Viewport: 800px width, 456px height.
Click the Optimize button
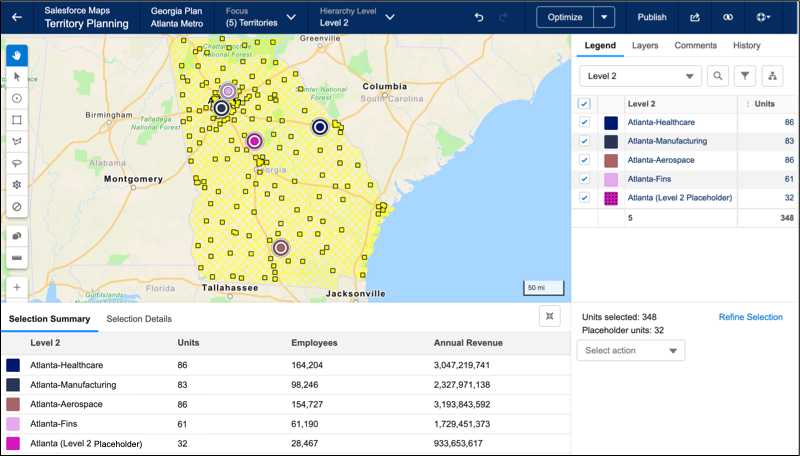[565, 17]
